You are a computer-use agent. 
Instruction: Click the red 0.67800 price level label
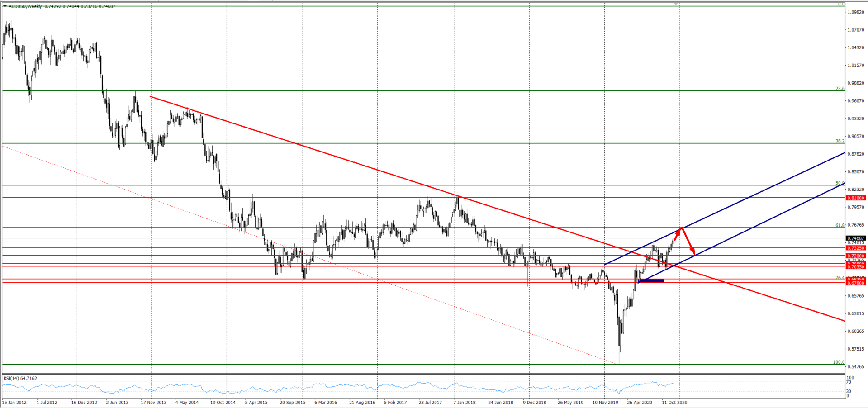(855, 283)
